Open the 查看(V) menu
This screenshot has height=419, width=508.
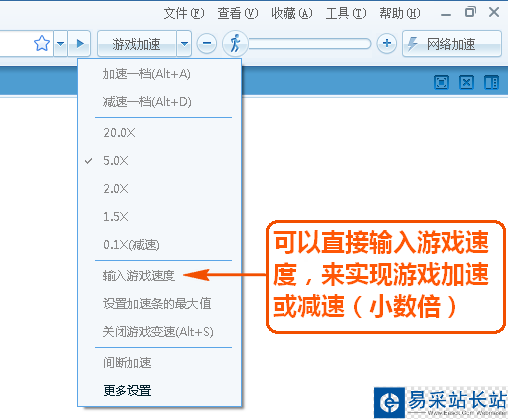(x=238, y=14)
